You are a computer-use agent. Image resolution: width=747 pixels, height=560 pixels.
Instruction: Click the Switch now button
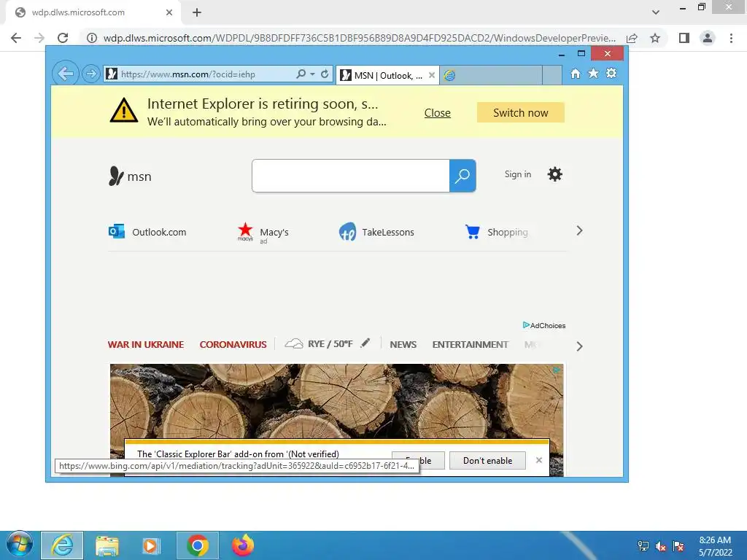click(x=520, y=113)
